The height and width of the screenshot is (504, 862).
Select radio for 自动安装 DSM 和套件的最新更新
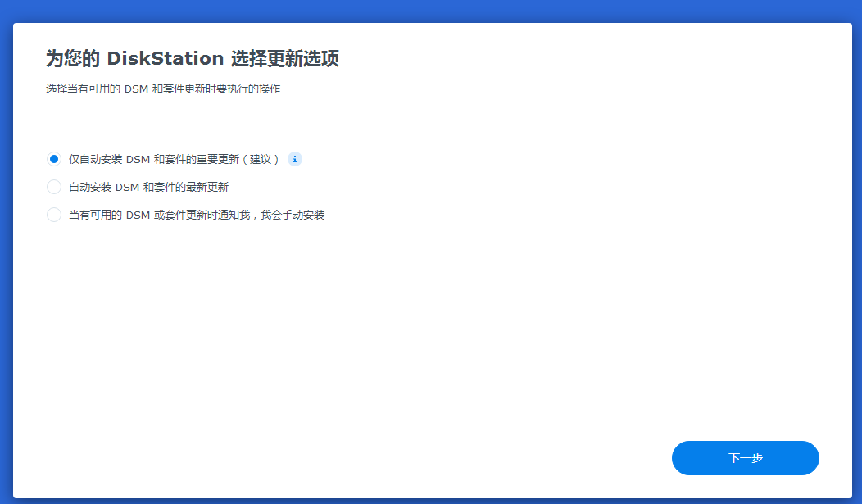click(54, 187)
